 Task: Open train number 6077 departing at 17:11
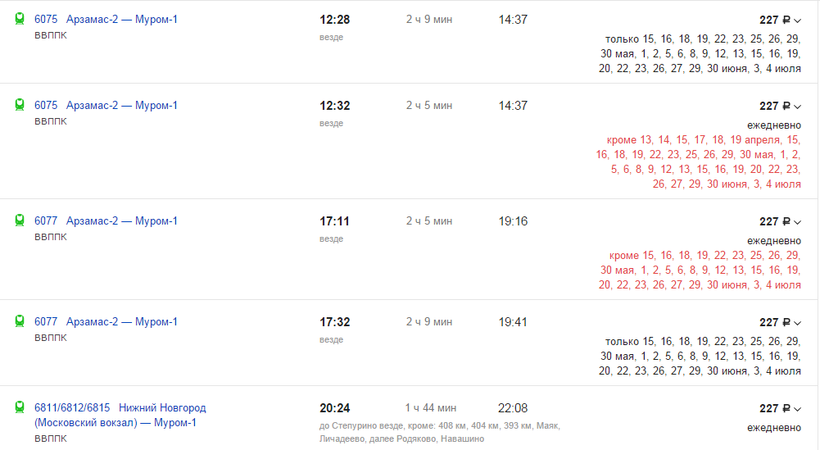coord(46,221)
